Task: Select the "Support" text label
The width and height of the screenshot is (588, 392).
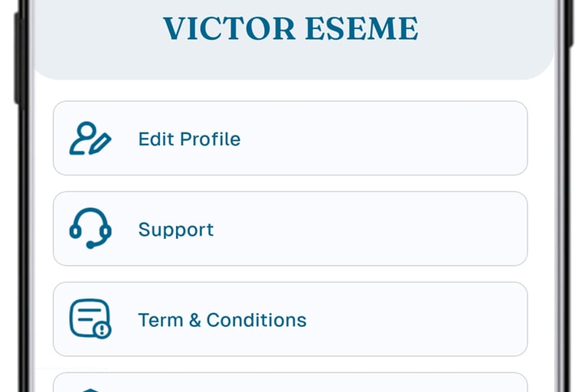Action: [176, 230]
